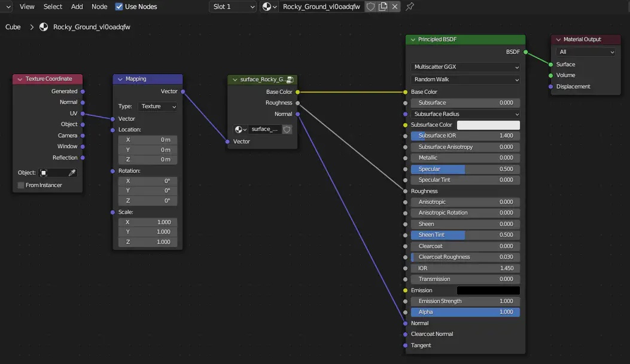Open the Node menu
This screenshot has height=364, width=630.
tap(99, 7)
